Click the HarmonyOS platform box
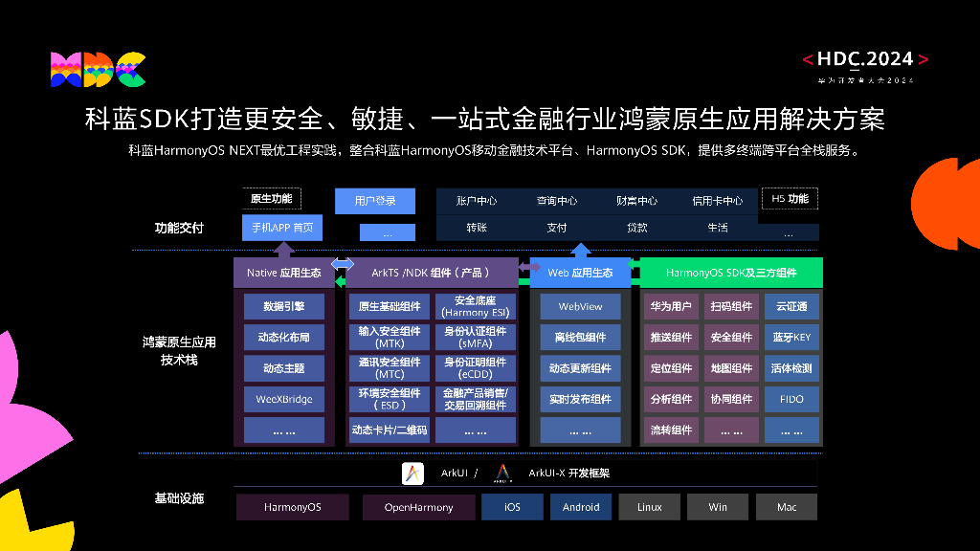 coord(293,507)
